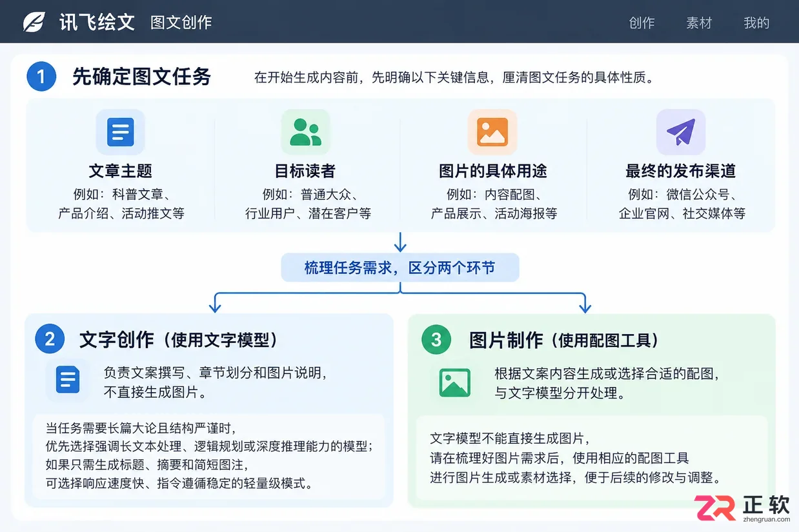Image resolution: width=799 pixels, height=532 pixels.
Task: Click the text 例如：科普文章、
Action: (121, 195)
